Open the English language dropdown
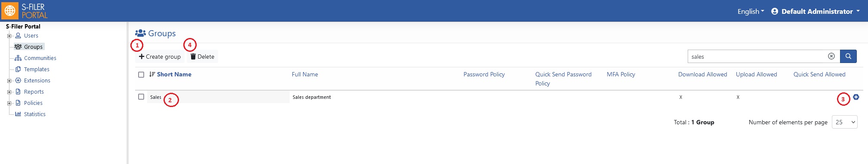Screen dimensions: 868x164 click(751, 11)
